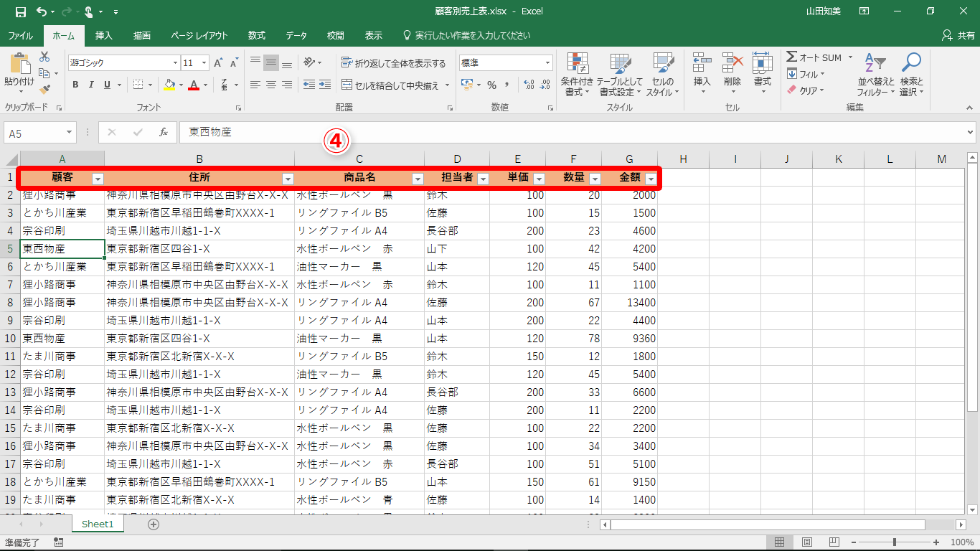980x551 pixels.
Task: Open the font size dropdown
Action: (x=204, y=63)
